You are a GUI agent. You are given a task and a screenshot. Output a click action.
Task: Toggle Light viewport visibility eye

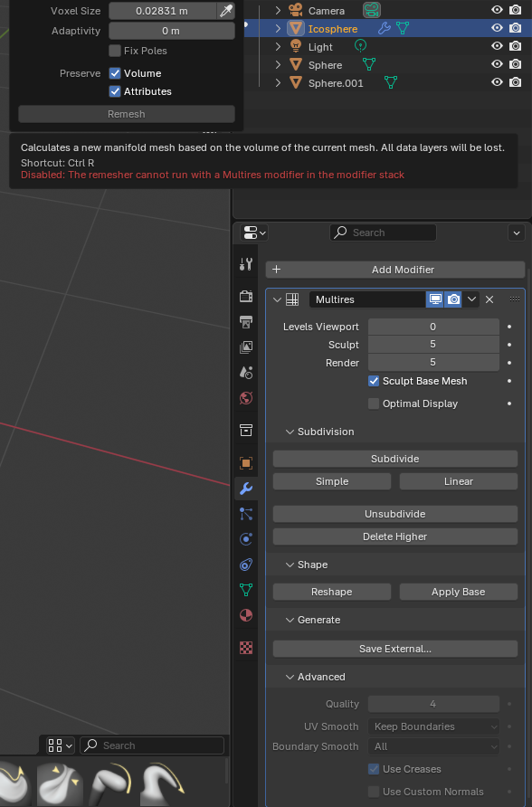pos(497,46)
